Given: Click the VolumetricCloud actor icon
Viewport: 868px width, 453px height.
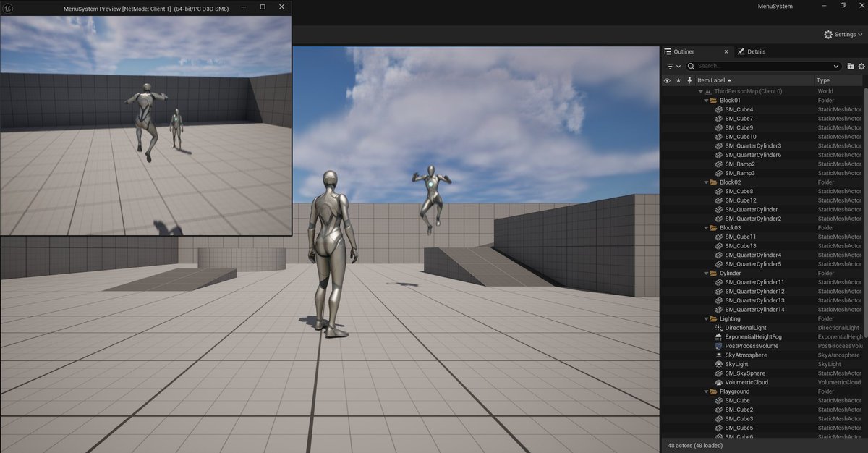Looking at the screenshot, I should tap(718, 382).
